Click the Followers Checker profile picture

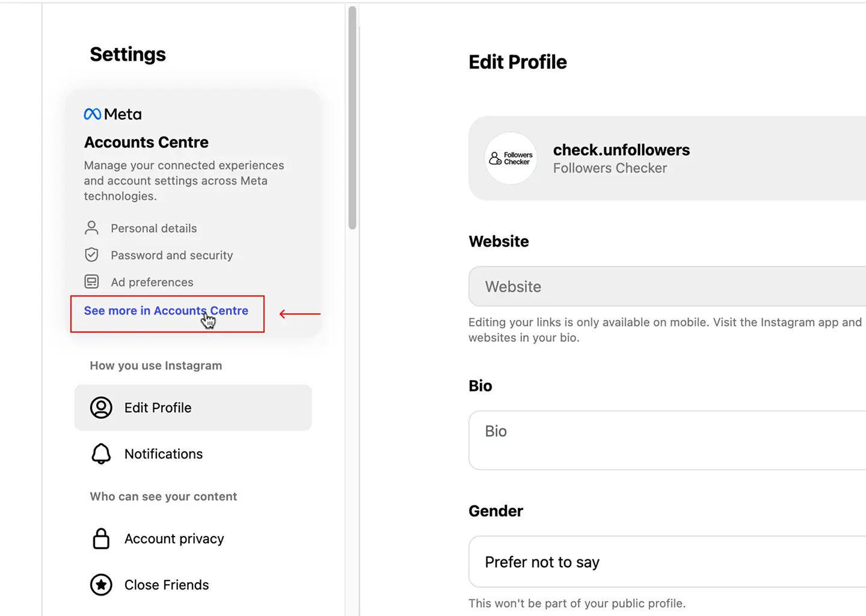point(511,158)
